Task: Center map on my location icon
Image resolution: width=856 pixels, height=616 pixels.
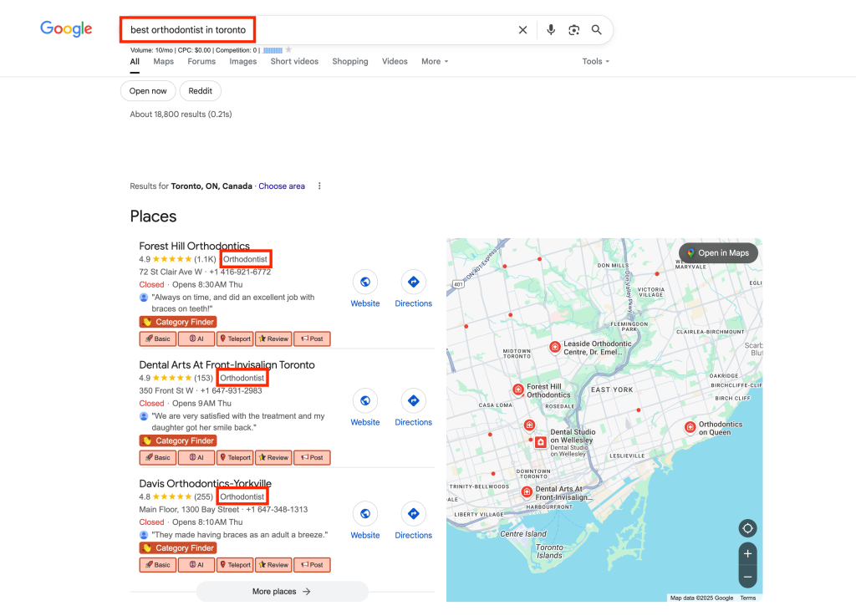Action: tap(748, 528)
